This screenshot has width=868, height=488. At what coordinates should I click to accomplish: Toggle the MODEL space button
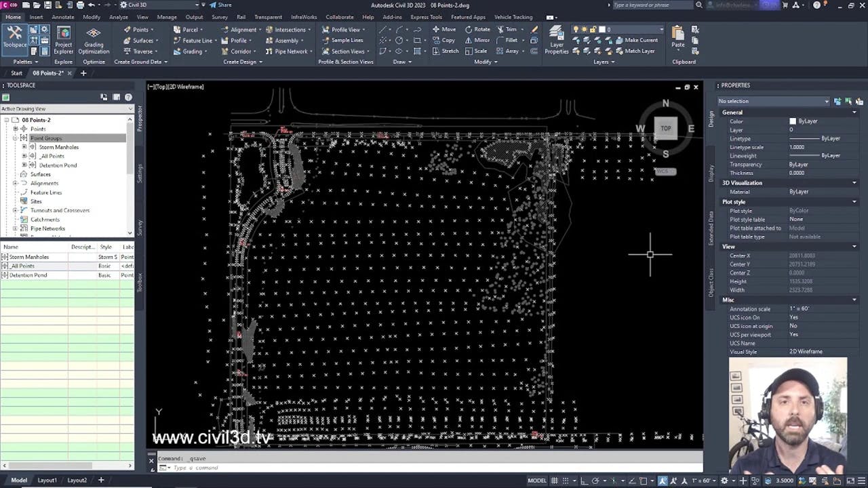click(x=538, y=480)
